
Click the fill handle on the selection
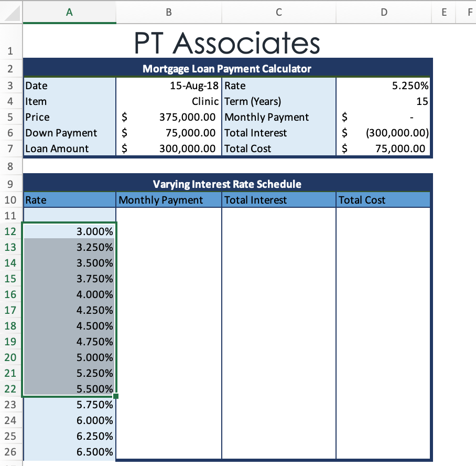point(116,397)
